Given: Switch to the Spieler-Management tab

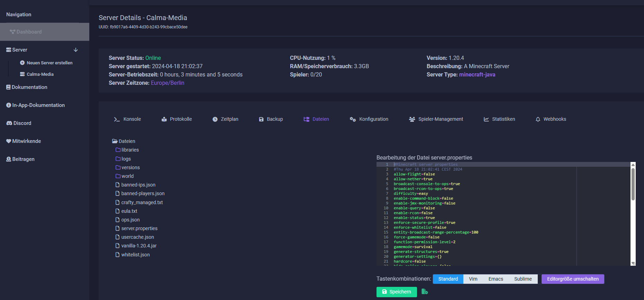Looking at the screenshot, I should tap(436, 119).
